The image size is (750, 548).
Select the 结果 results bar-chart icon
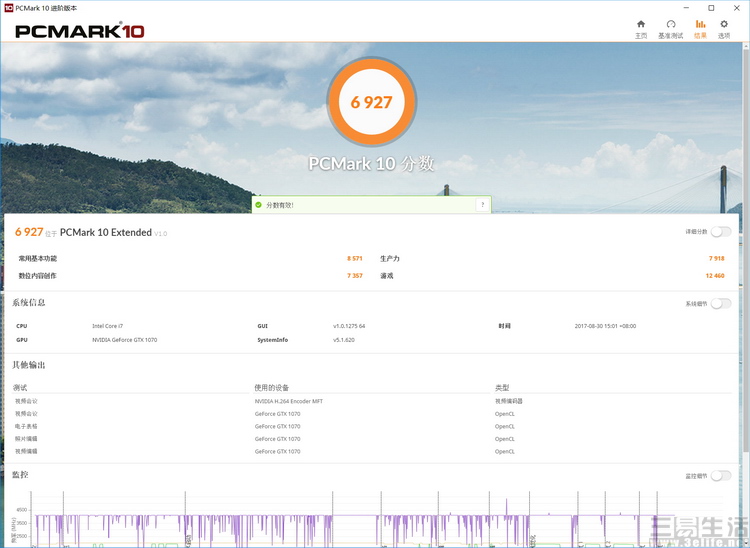click(700, 28)
